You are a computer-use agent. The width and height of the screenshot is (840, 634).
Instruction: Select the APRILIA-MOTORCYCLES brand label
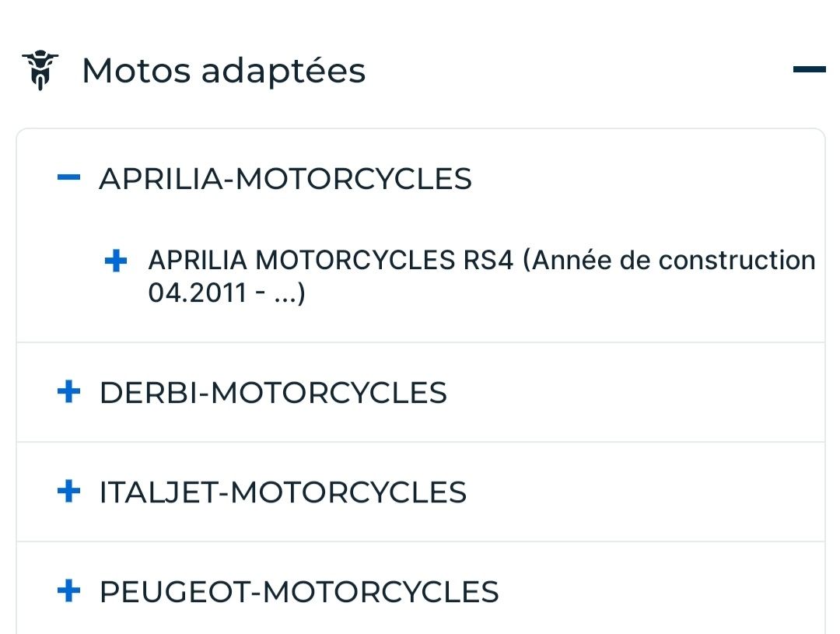(x=285, y=179)
